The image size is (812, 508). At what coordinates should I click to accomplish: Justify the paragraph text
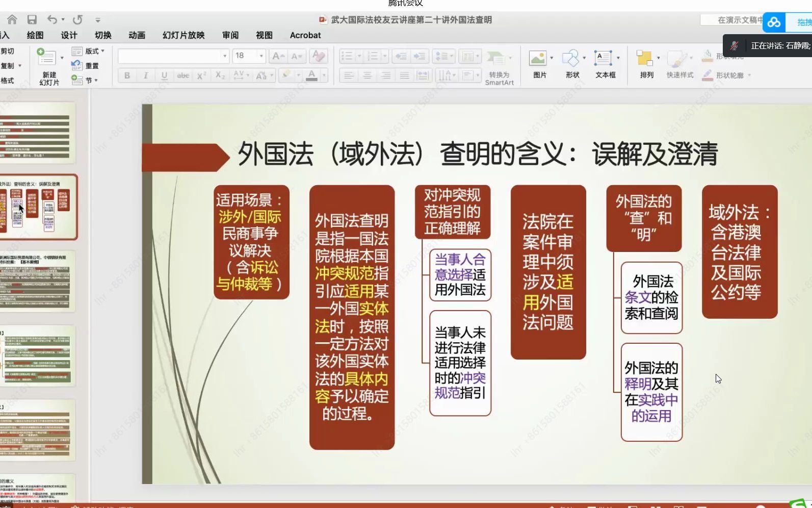pyautogui.click(x=404, y=75)
